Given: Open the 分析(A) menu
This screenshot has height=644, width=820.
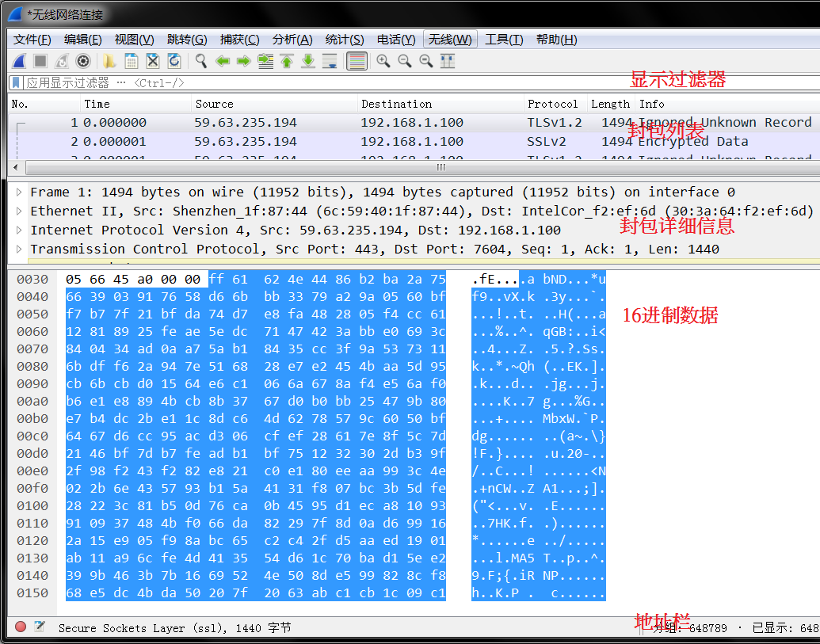Looking at the screenshot, I should (292, 40).
